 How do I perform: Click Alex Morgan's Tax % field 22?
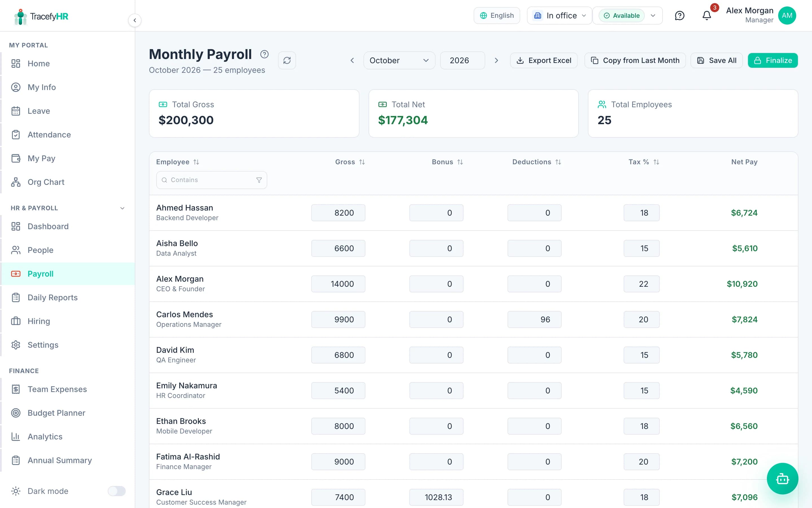[x=641, y=284]
